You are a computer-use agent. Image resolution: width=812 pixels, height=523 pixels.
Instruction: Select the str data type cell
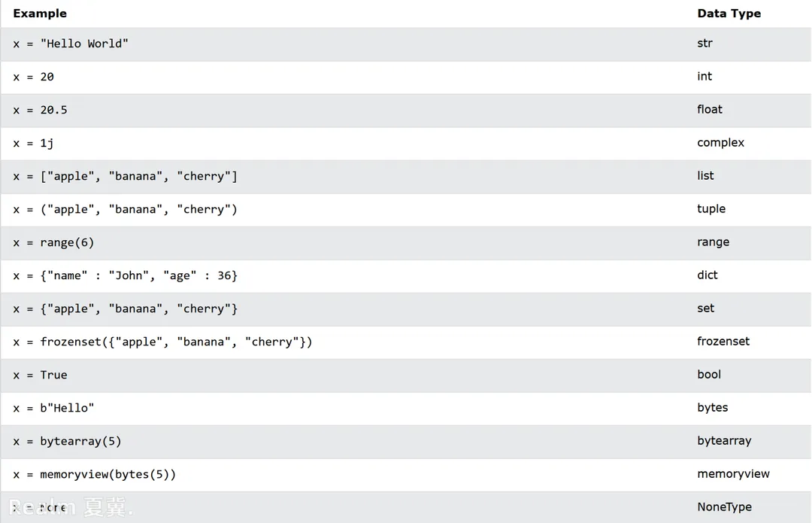point(704,43)
